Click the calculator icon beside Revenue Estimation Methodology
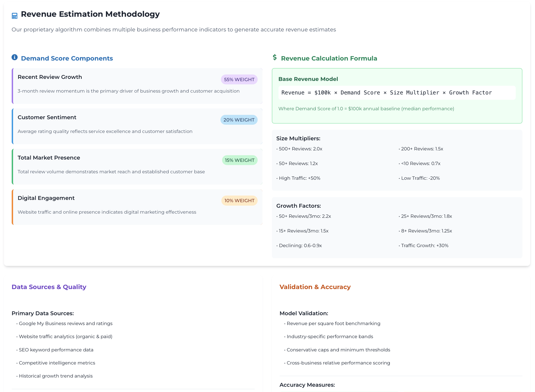The width and height of the screenshot is (535, 392). pyautogui.click(x=14, y=16)
